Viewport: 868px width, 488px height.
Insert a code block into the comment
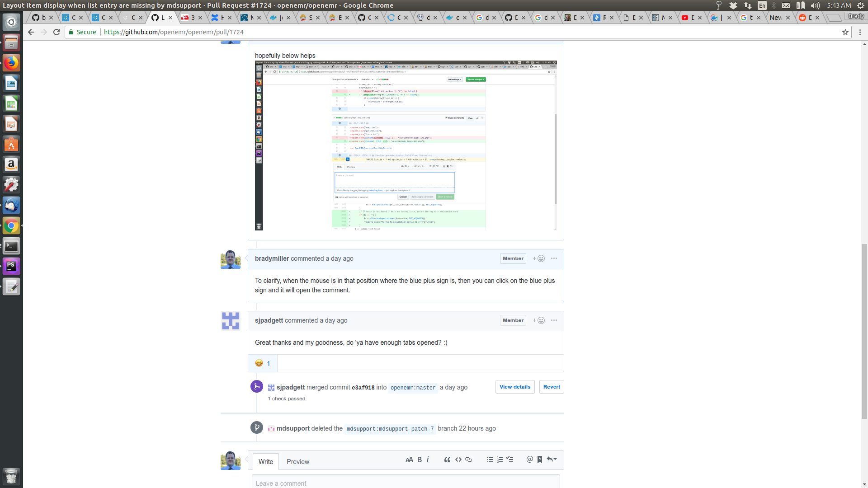(458, 459)
